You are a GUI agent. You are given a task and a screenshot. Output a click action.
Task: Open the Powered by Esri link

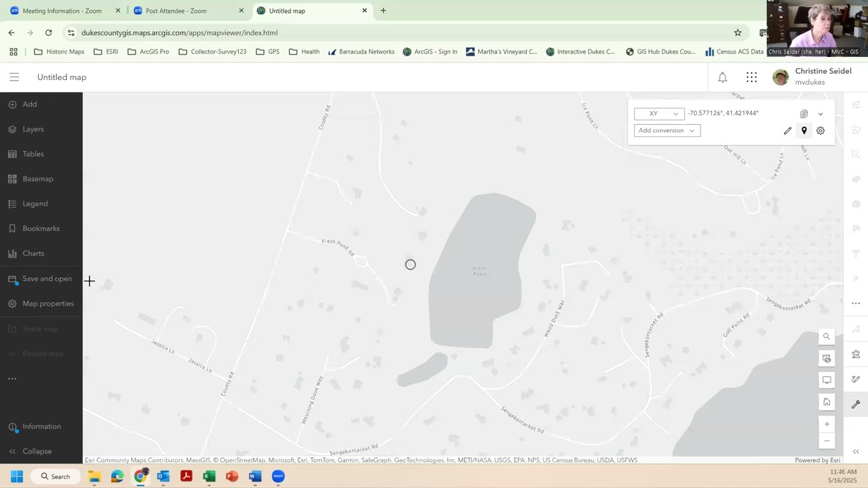pyautogui.click(x=817, y=460)
